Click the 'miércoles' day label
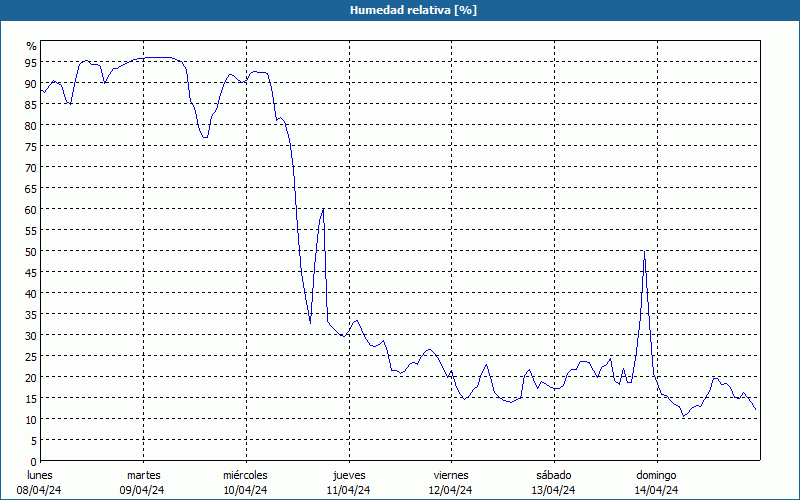The image size is (800, 500). click(245, 475)
